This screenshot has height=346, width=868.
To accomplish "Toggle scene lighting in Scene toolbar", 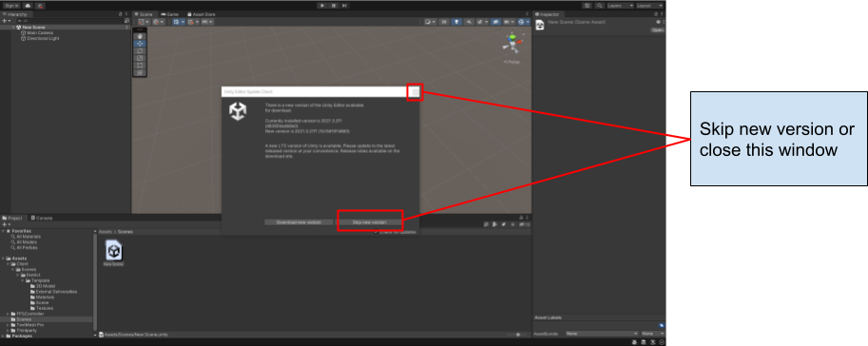I will point(456,22).
